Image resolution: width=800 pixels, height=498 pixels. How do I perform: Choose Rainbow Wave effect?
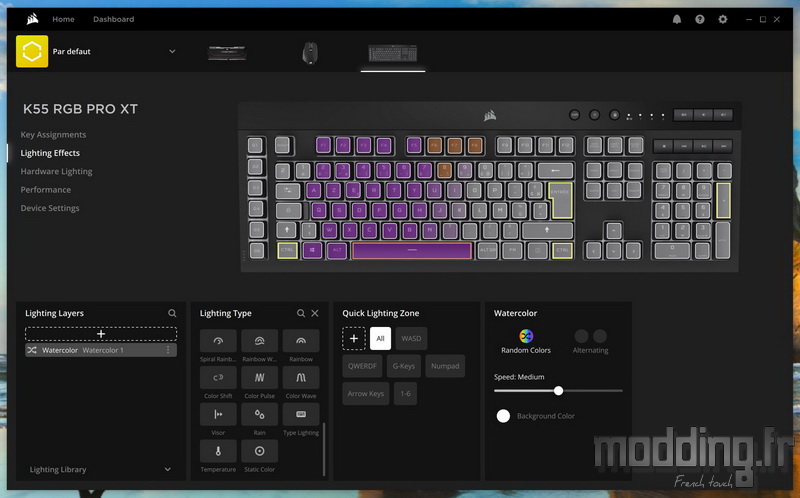[x=259, y=341]
